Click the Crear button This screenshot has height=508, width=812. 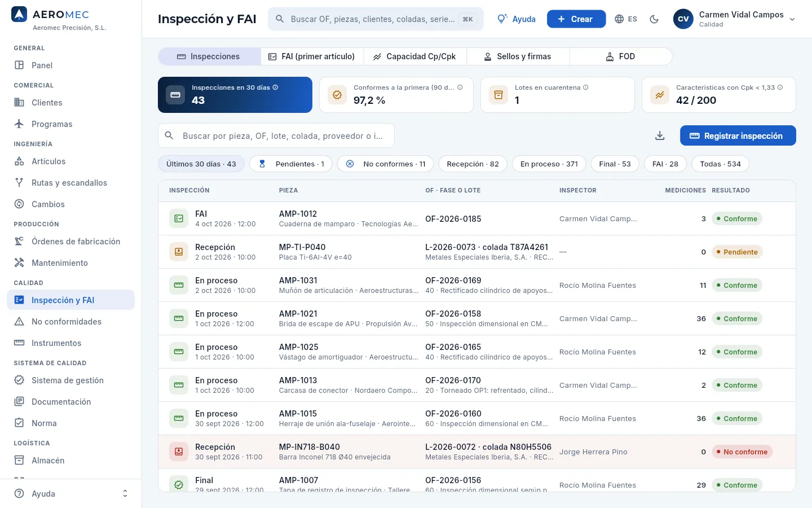(x=576, y=19)
